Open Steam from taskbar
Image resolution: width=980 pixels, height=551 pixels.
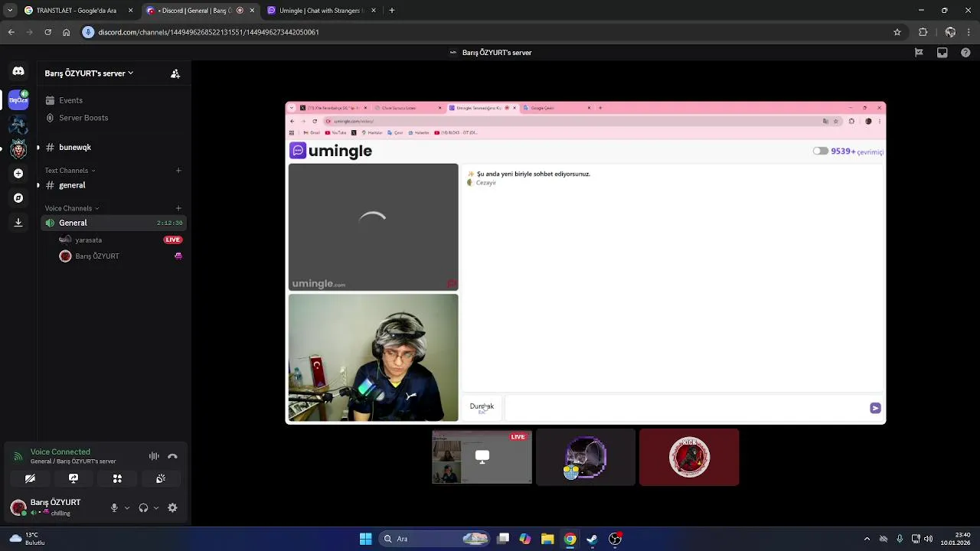coord(592,539)
